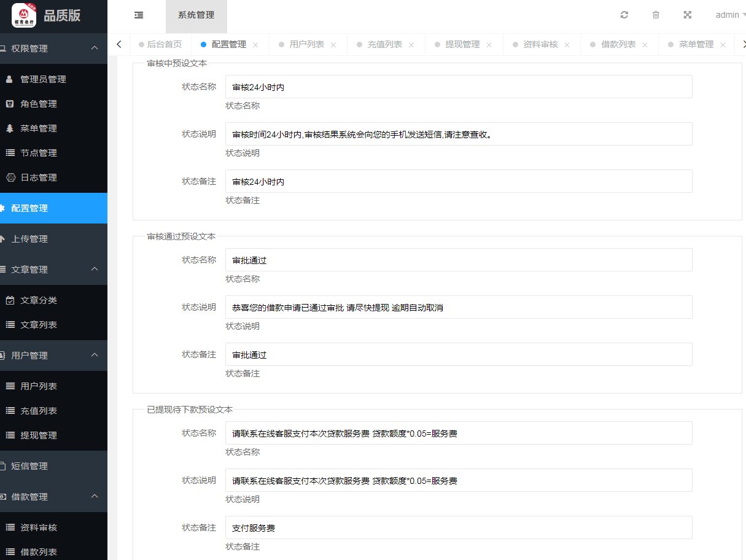
Task: Open 管理员管理 in the sidebar
Action: tap(43, 79)
